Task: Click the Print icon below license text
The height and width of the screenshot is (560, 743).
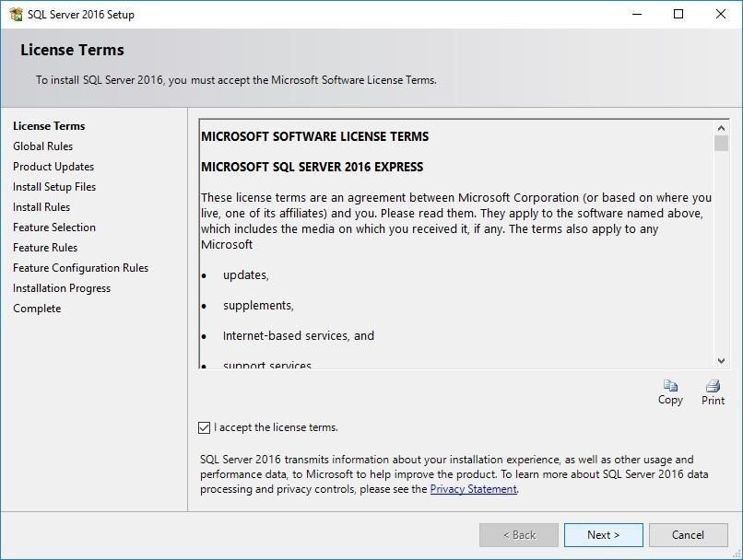Action: click(713, 386)
